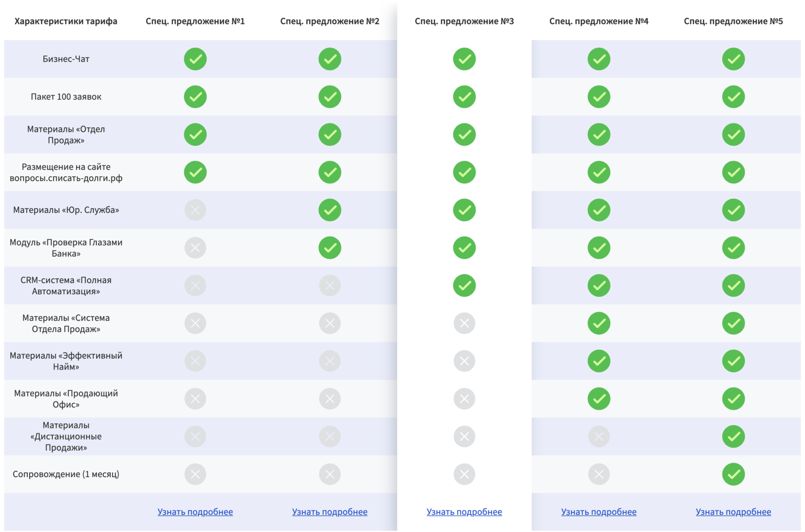
Task: Click the grey cross for Дистанционные Продажи under предложение №4
Action: click(x=598, y=437)
